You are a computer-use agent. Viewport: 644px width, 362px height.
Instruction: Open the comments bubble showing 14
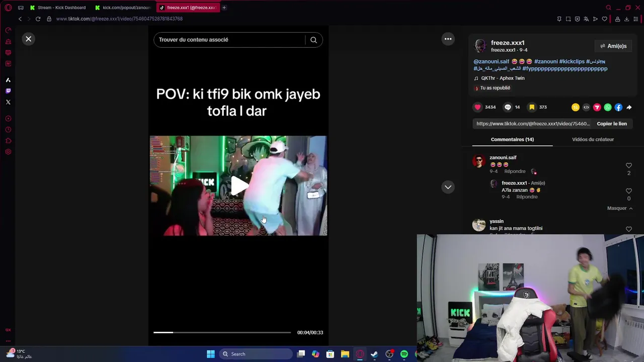point(508,107)
